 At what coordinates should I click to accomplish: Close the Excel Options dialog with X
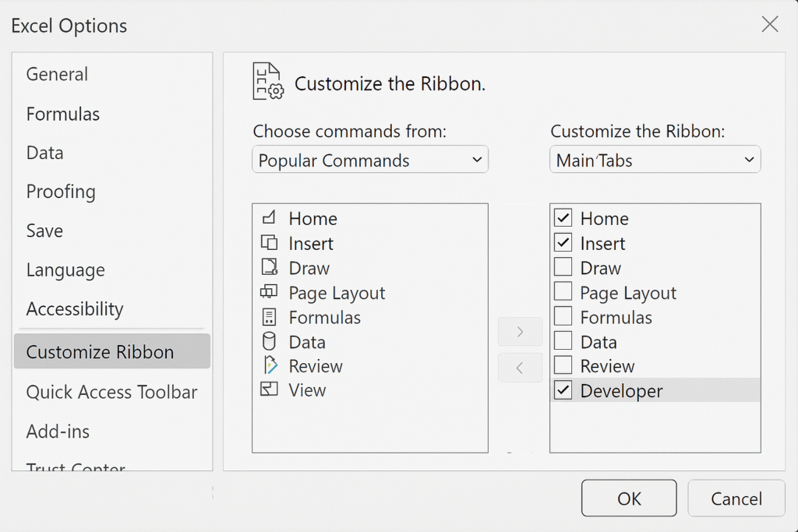click(769, 24)
